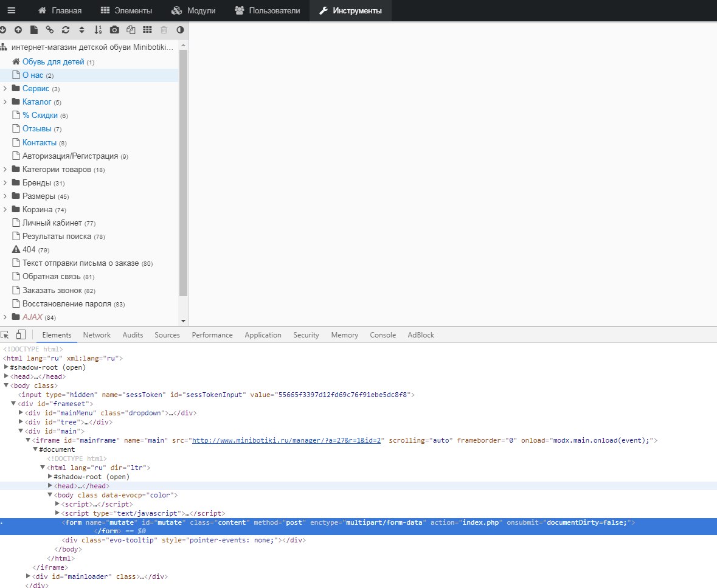Toggle the DevTools device toolbar icon
Image resolution: width=717 pixels, height=588 pixels.
21,334
